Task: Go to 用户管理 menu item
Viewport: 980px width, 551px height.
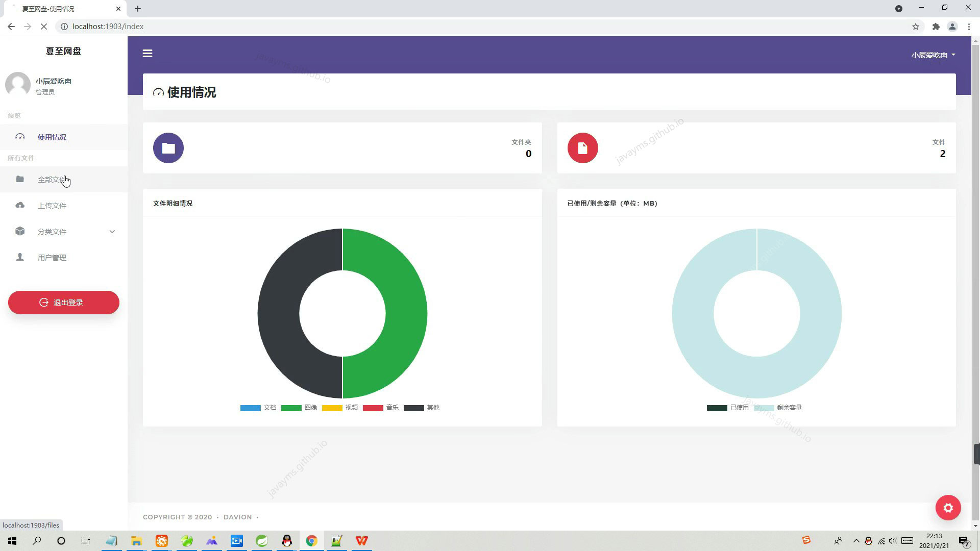Action: pyautogui.click(x=52, y=258)
